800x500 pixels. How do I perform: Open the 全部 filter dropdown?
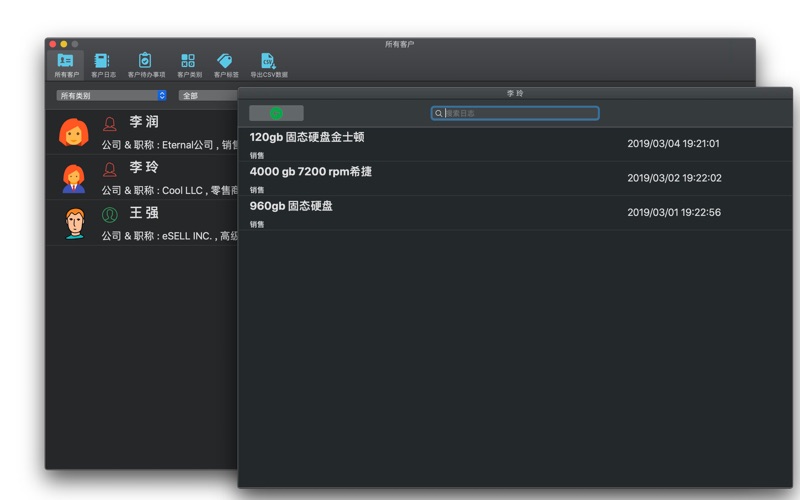(206, 96)
